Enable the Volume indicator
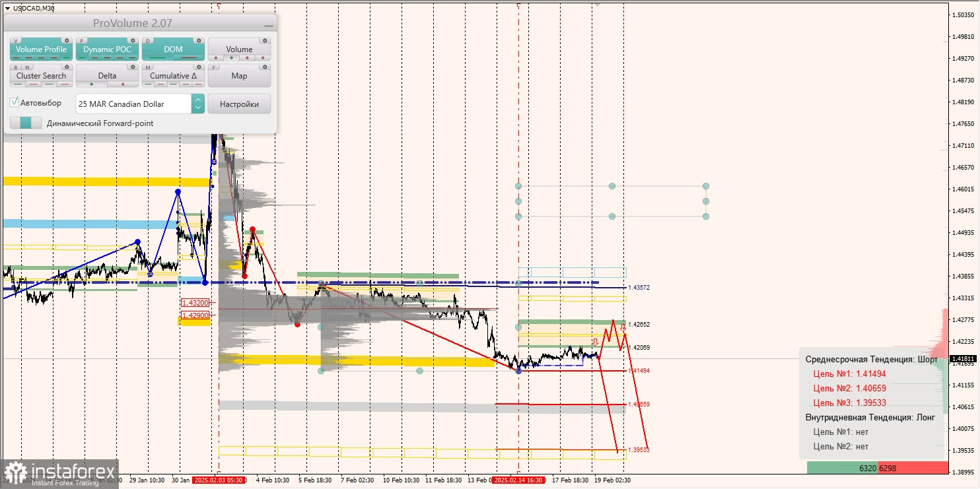Image resolution: width=980 pixels, height=489 pixels. click(x=239, y=49)
